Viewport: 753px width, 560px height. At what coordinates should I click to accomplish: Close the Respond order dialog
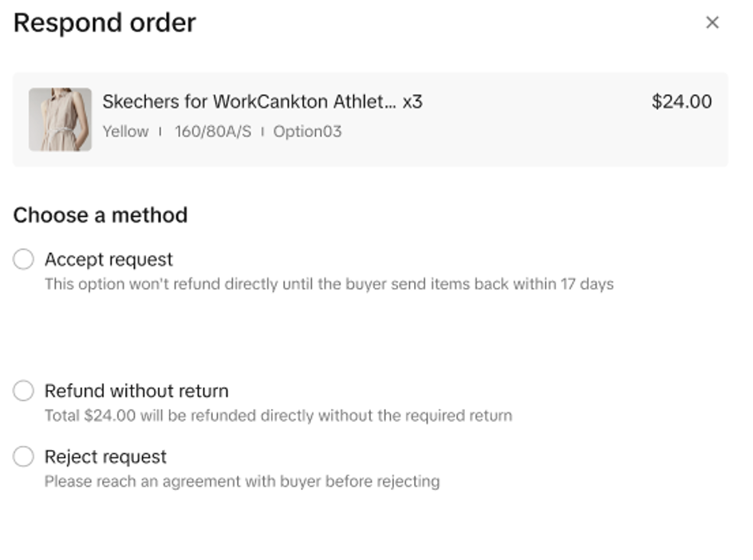(x=712, y=22)
